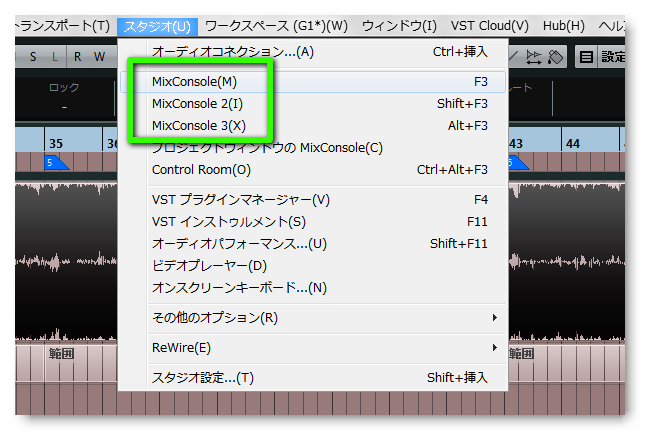Screen dimensions: 652x442
Task: Click the 範囲 label under bar 35
Action: coord(61,354)
